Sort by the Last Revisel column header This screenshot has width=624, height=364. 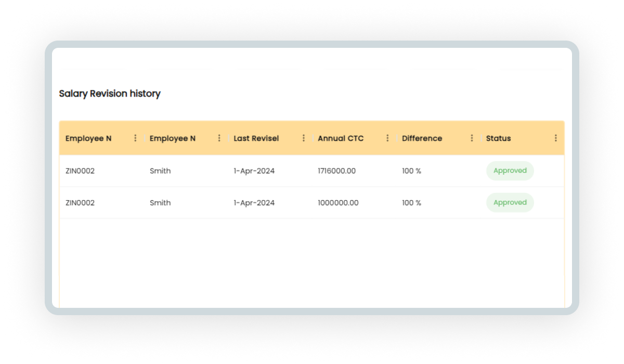pyautogui.click(x=256, y=138)
